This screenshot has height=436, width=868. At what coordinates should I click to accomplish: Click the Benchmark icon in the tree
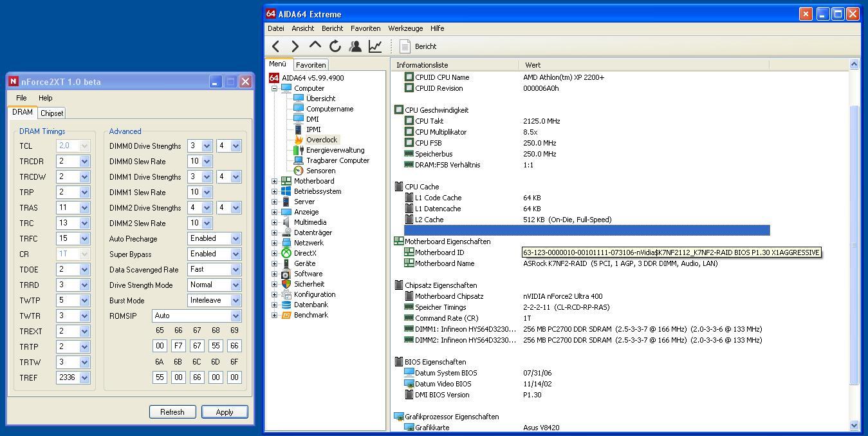286,315
